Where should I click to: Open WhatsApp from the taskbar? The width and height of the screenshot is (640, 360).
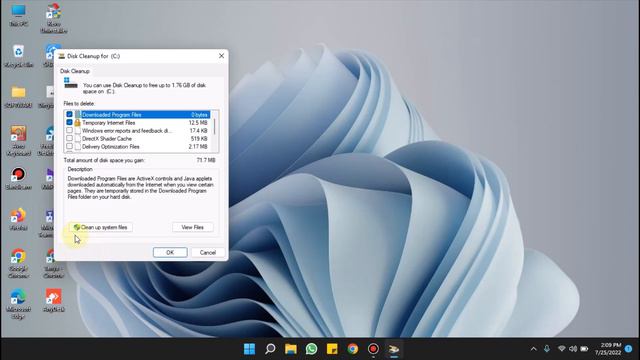click(x=311, y=349)
